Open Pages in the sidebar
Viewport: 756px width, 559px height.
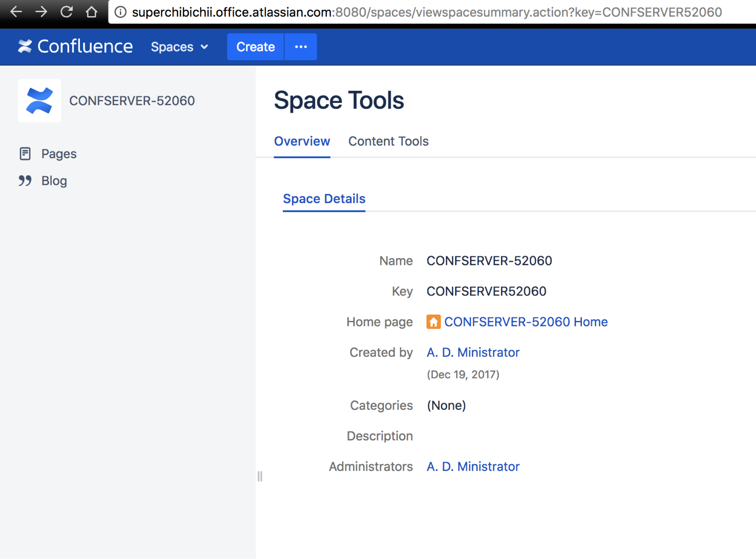pos(59,154)
